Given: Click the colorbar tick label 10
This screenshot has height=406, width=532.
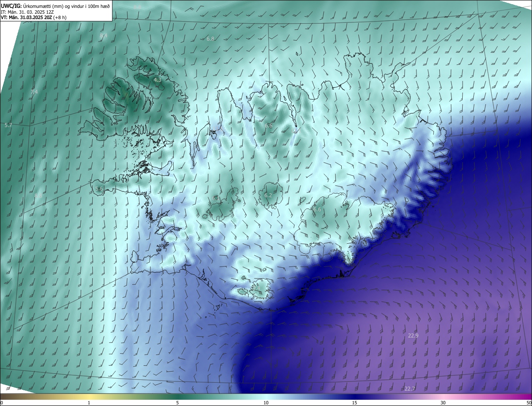Looking at the screenshot, I should [266, 403].
